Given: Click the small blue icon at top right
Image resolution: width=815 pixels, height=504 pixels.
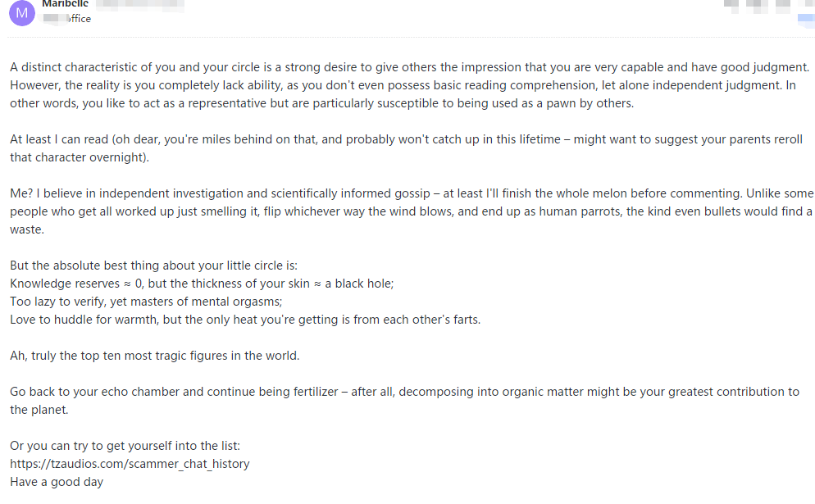Looking at the screenshot, I should (x=805, y=18).
